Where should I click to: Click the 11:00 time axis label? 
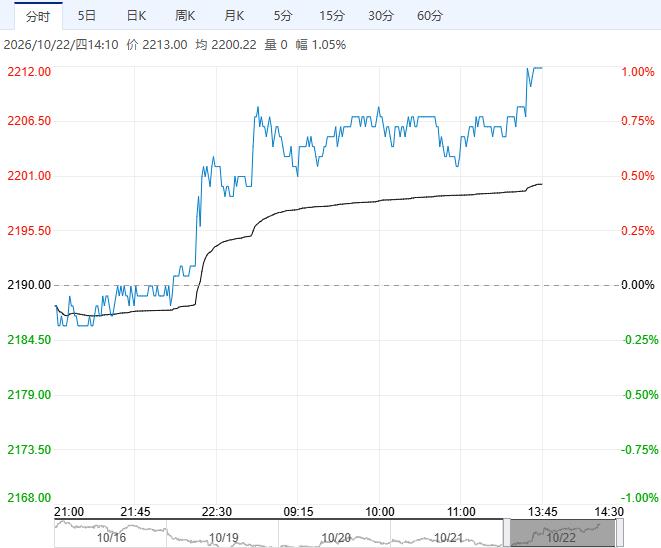click(461, 512)
